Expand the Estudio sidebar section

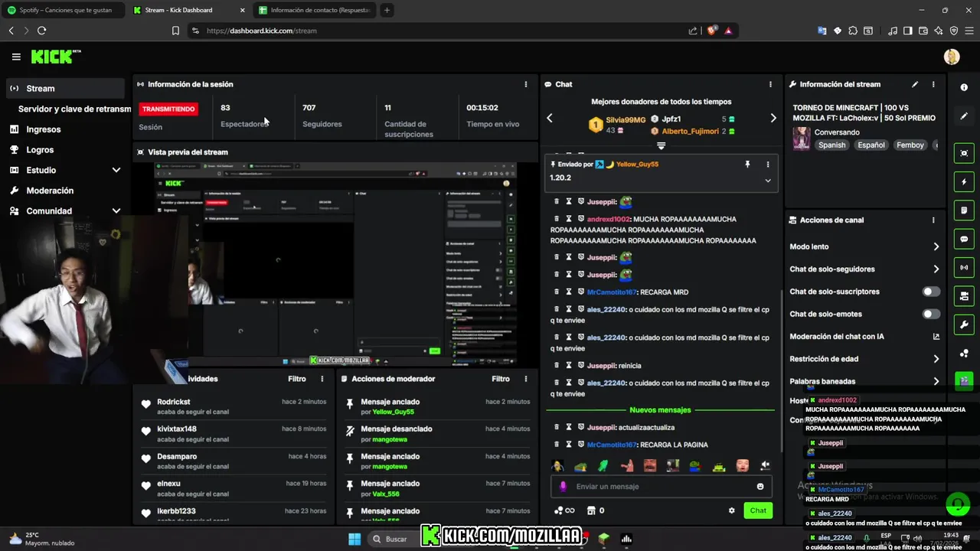click(116, 170)
